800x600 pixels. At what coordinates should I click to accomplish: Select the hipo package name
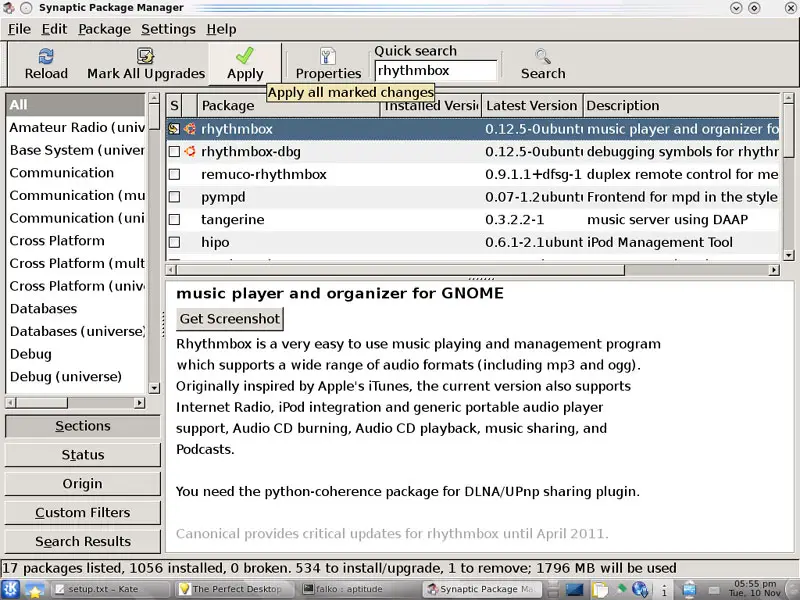click(x=215, y=242)
